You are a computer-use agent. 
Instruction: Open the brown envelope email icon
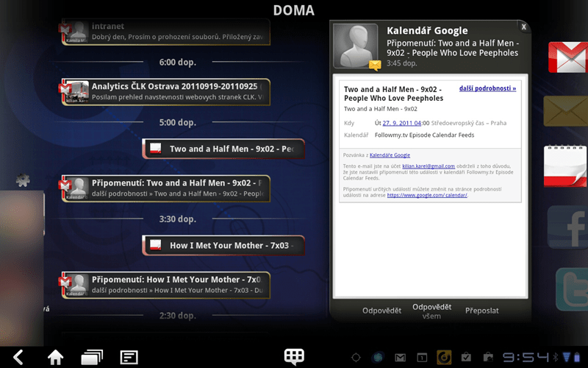[565, 111]
